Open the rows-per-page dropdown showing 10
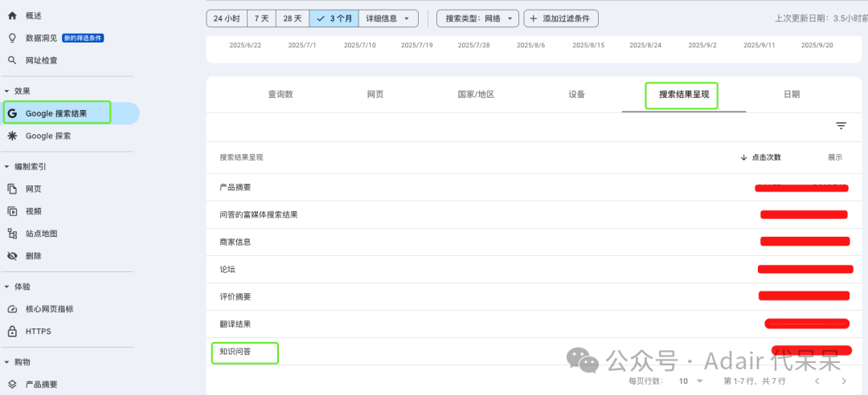Screen dimensions: 868x395 (691, 381)
